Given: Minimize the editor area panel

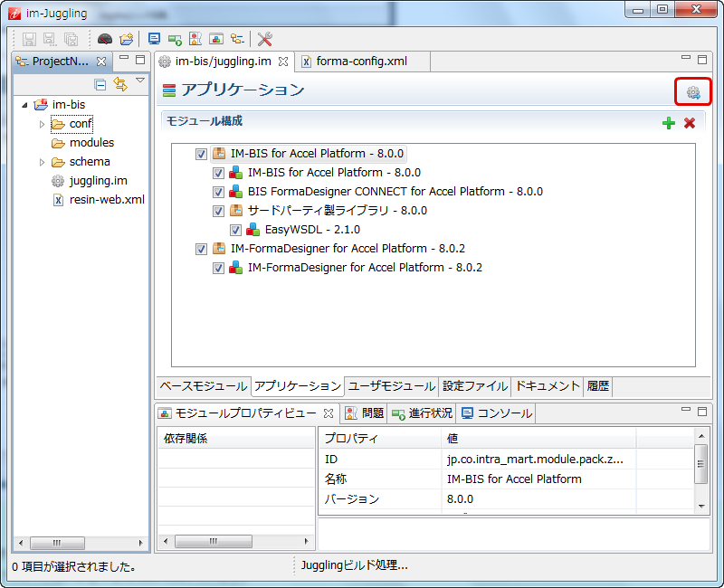Looking at the screenshot, I should [686, 58].
